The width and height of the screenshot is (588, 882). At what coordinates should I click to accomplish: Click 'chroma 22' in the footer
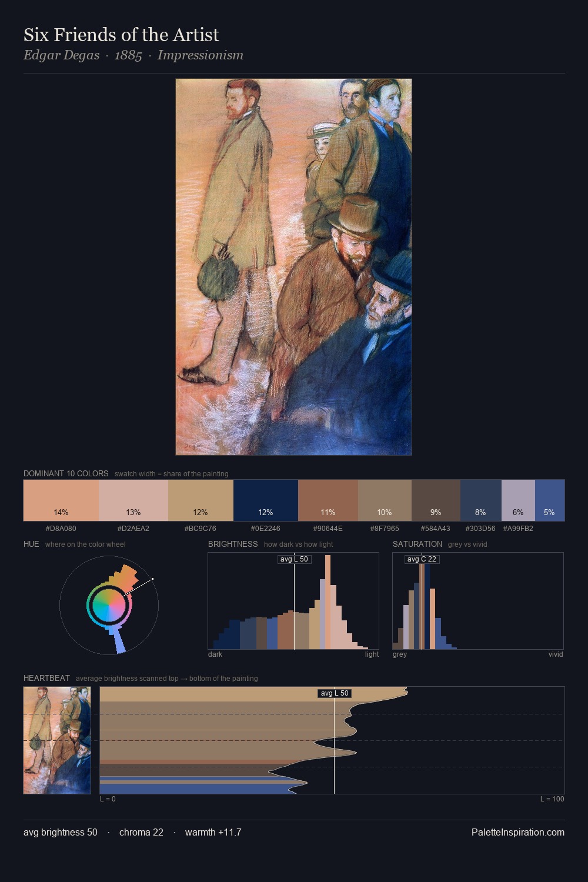(141, 832)
